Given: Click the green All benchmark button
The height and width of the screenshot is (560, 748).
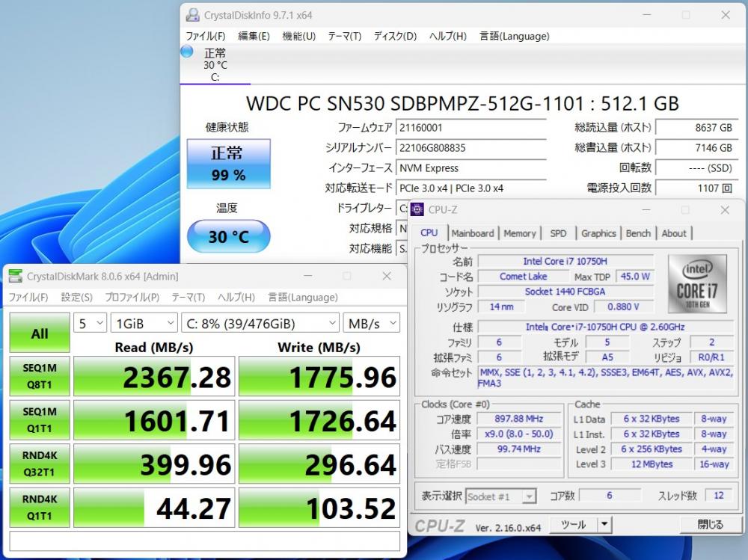Looking at the screenshot, I should [x=40, y=333].
